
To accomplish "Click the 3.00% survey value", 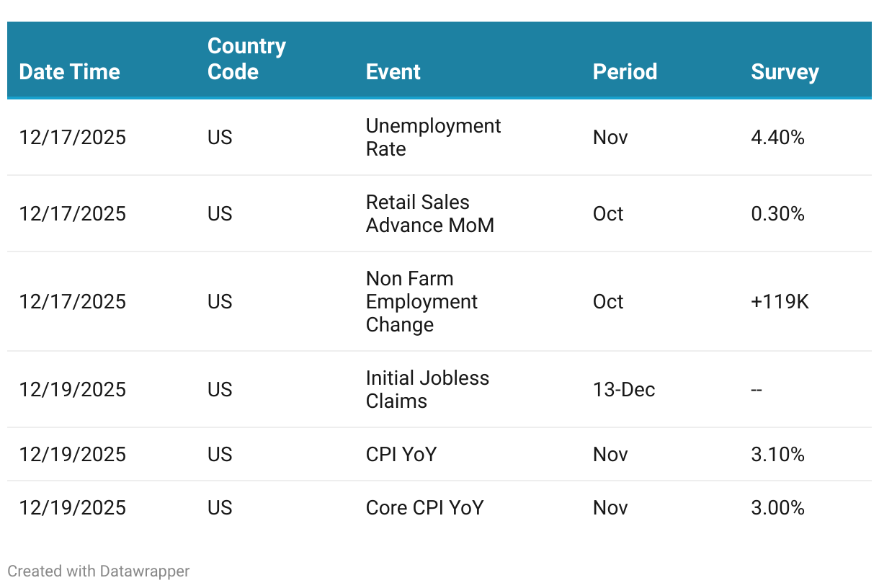I will pos(777,507).
